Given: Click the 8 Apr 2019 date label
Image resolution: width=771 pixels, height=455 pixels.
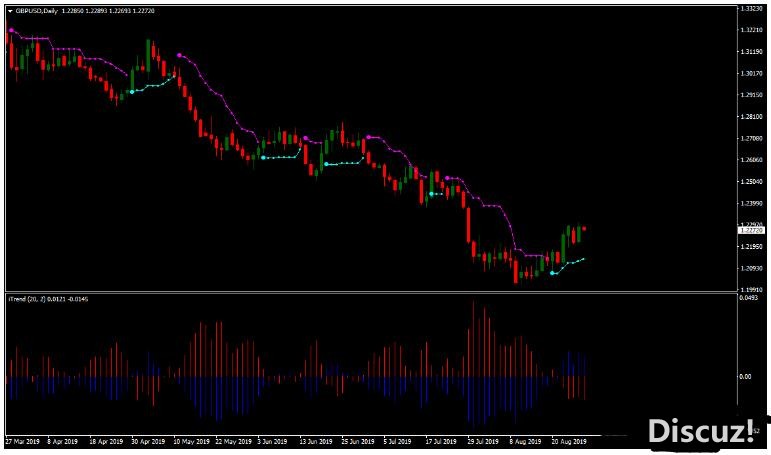Looking at the screenshot, I should [63, 442].
